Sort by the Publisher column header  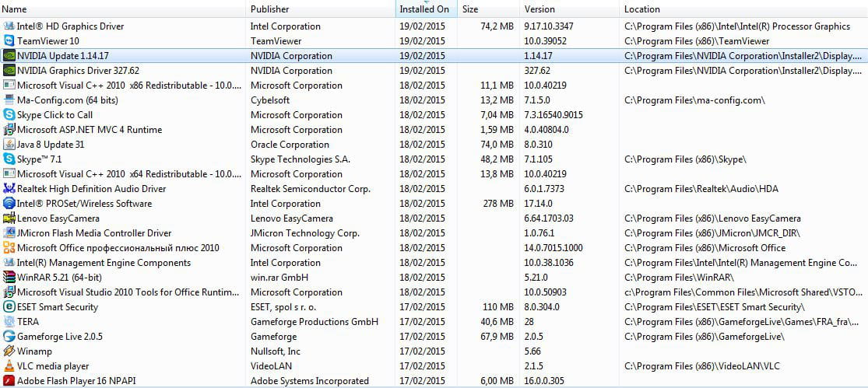tap(321, 9)
